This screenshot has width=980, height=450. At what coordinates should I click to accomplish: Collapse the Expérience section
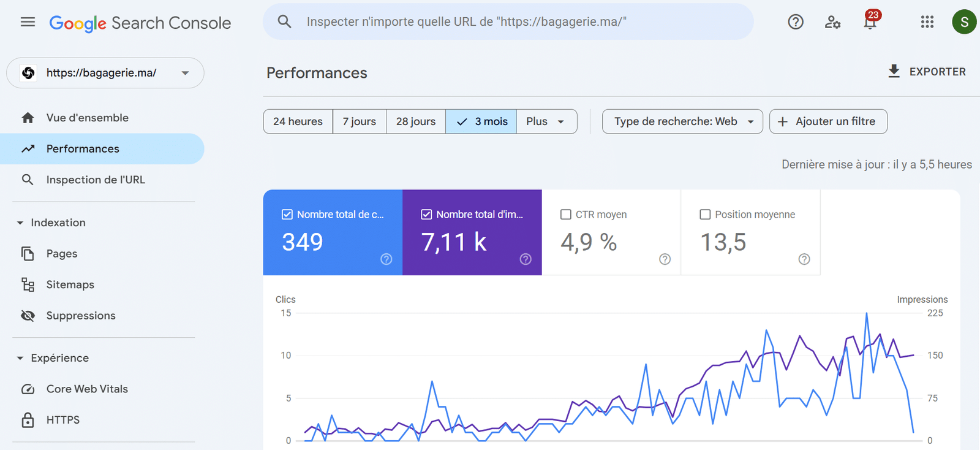point(20,358)
